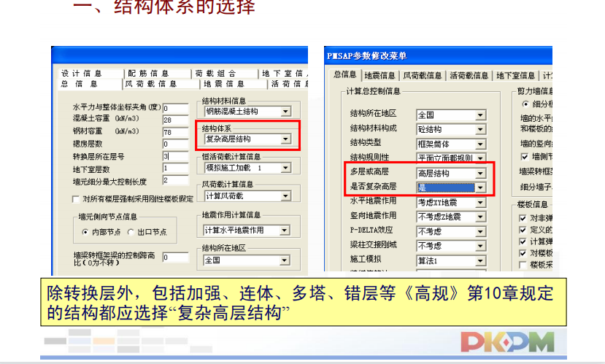This screenshot has height=364, width=605.
Task: Open 多层或高层 dropdown showing 高层结构
Action: [x=451, y=174]
